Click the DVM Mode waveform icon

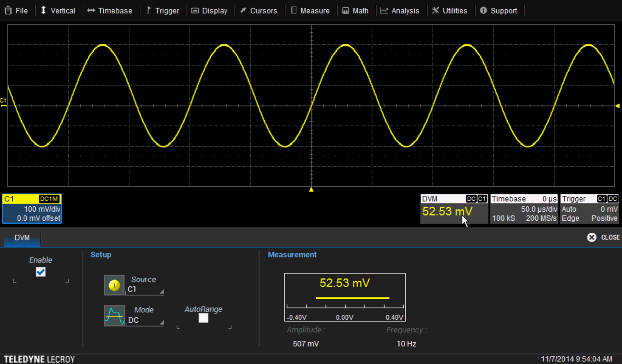tap(114, 315)
